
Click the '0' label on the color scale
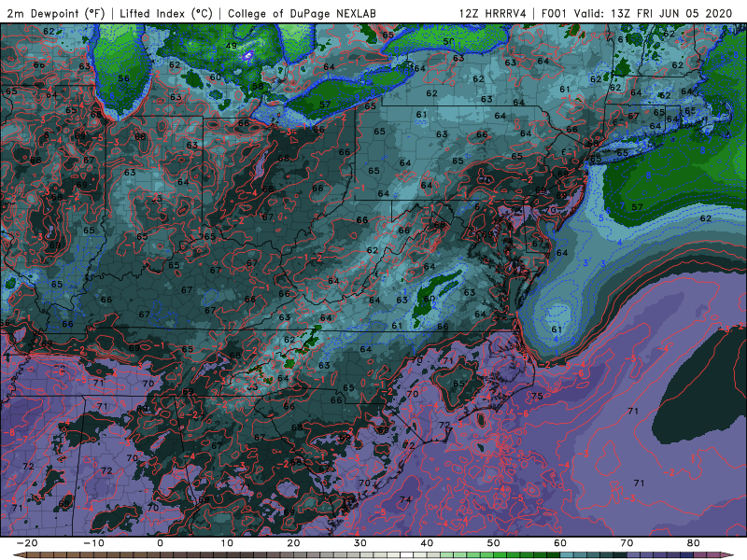(x=160, y=543)
